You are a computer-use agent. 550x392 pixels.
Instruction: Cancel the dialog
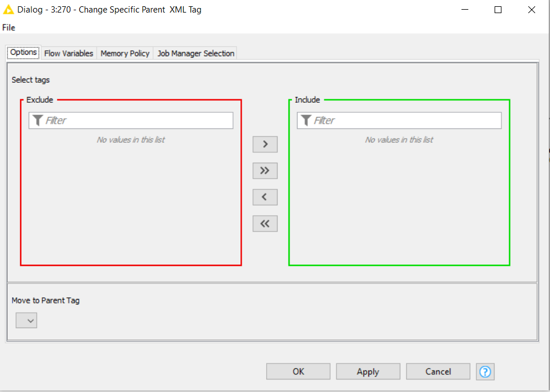point(438,371)
